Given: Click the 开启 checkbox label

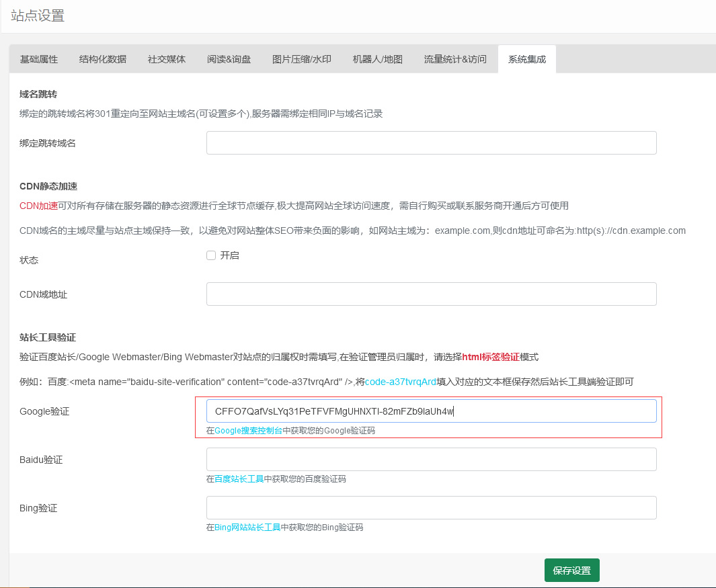Looking at the screenshot, I should coord(230,255).
